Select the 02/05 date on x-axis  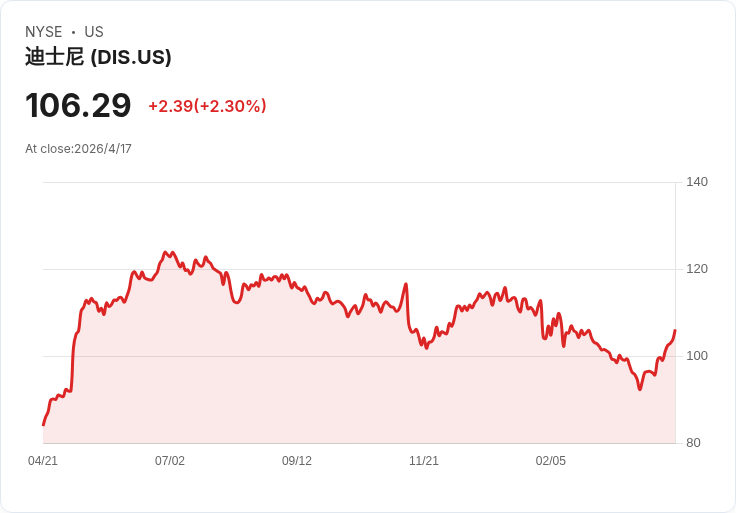[x=551, y=461]
